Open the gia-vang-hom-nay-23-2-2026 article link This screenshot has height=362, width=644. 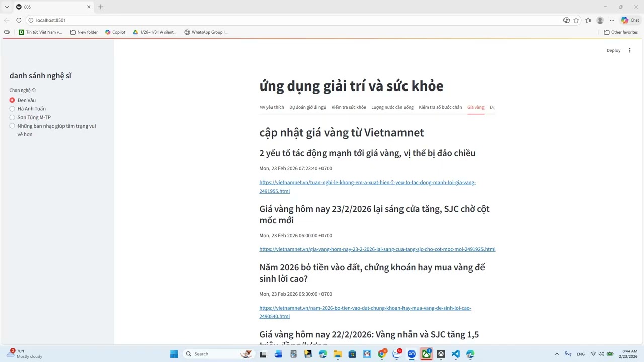pyautogui.click(x=377, y=249)
